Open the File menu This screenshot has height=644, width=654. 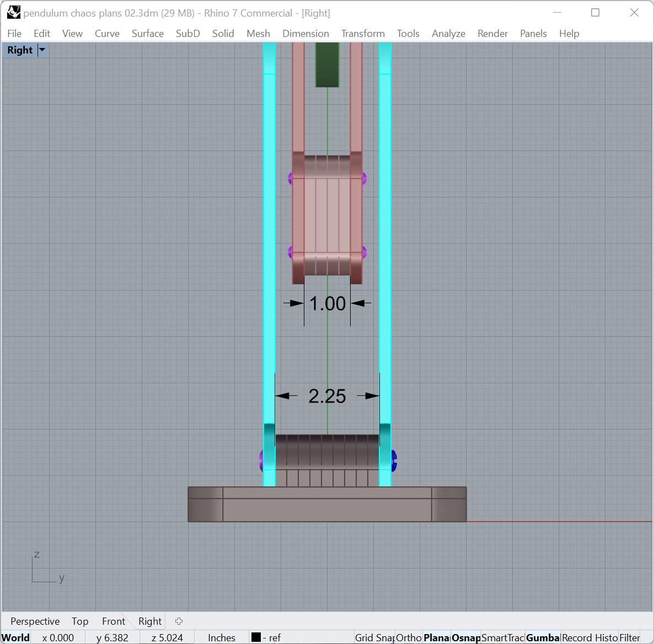point(14,34)
